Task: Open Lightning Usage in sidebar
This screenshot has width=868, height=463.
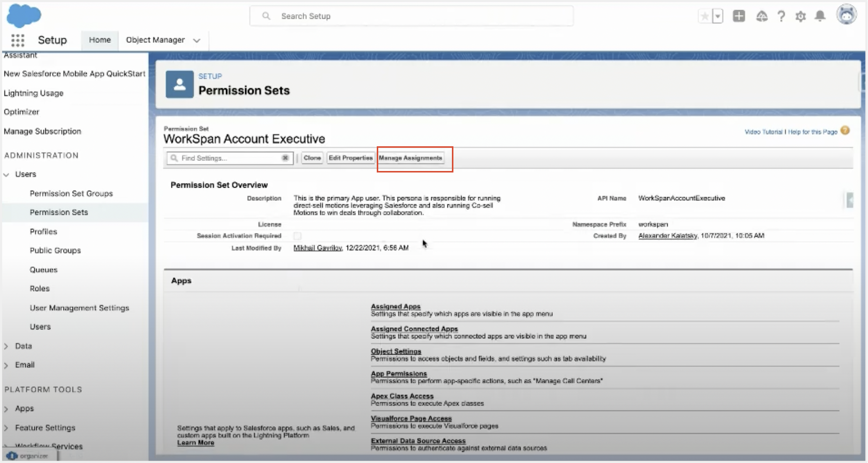Action: coord(33,93)
